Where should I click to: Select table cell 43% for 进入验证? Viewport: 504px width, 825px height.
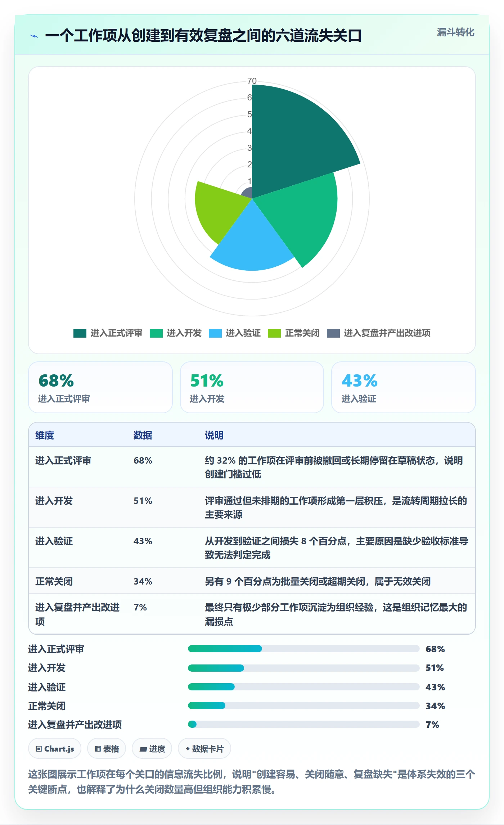pyautogui.click(x=143, y=541)
